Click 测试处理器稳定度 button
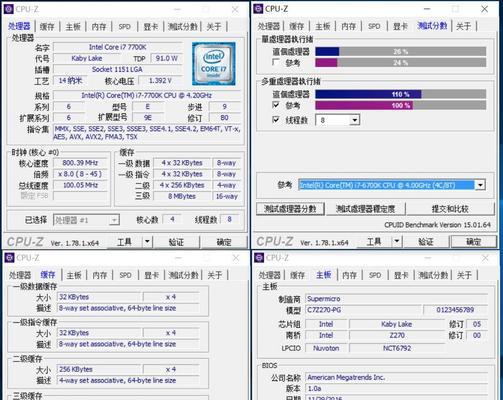The image size is (503, 400). point(365,209)
